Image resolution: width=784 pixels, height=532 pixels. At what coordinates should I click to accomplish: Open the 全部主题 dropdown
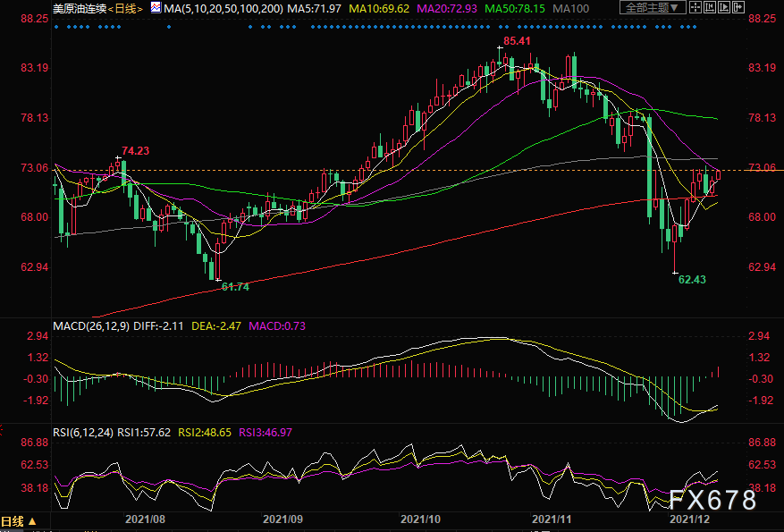[x=653, y=7]
